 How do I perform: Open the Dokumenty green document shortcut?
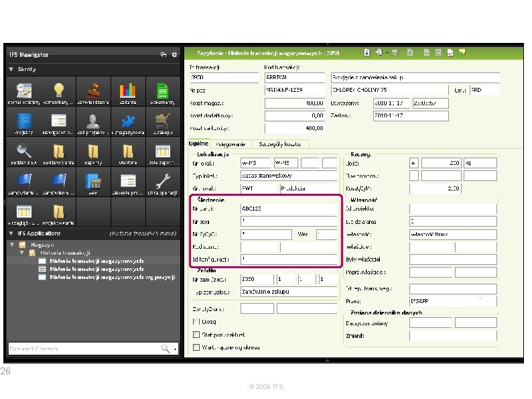click(163, 91)
